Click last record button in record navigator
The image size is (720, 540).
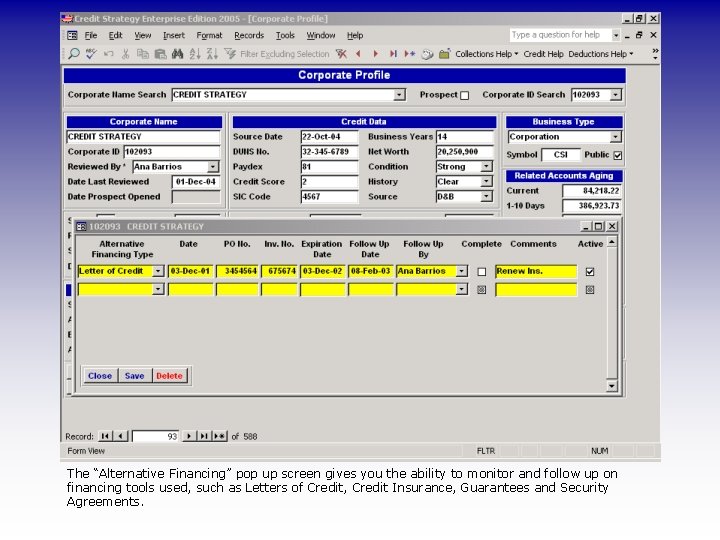click(204, 436)
